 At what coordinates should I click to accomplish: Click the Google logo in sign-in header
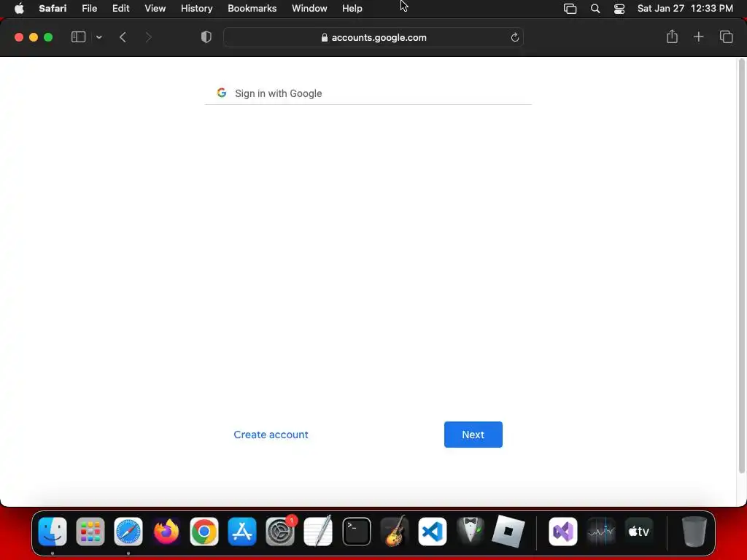click(x=222, y=93)
